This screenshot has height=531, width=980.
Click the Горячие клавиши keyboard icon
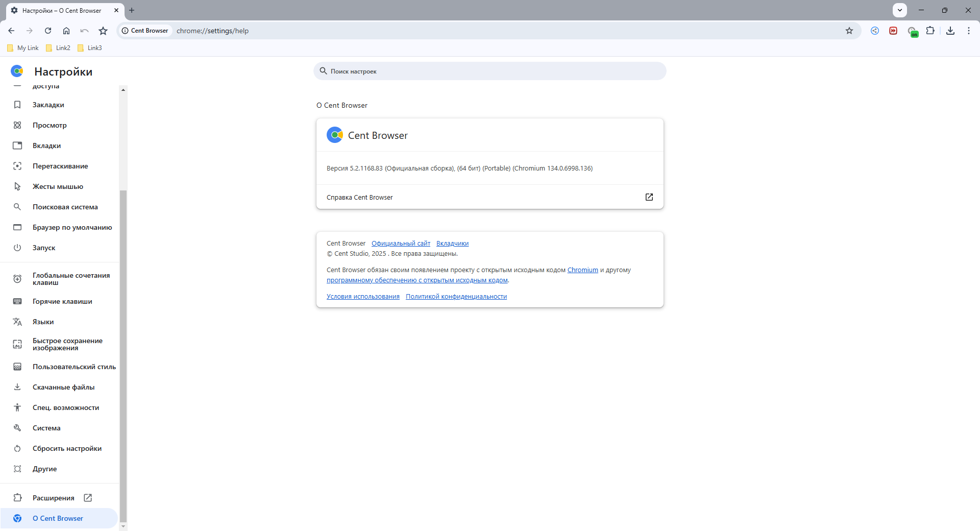17,301
